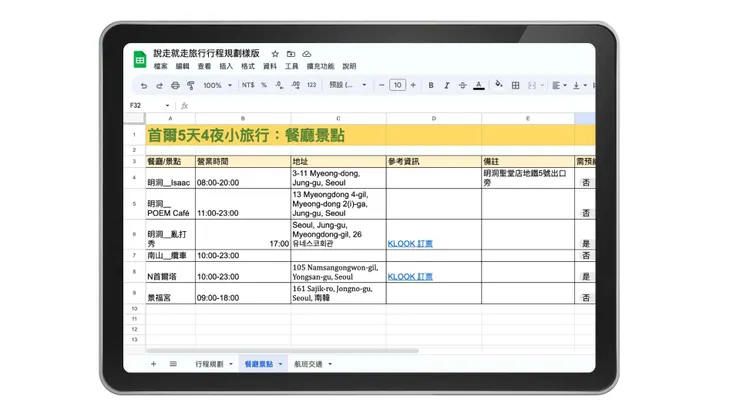Click the move-to-folder icon beside title

point(291,54)
